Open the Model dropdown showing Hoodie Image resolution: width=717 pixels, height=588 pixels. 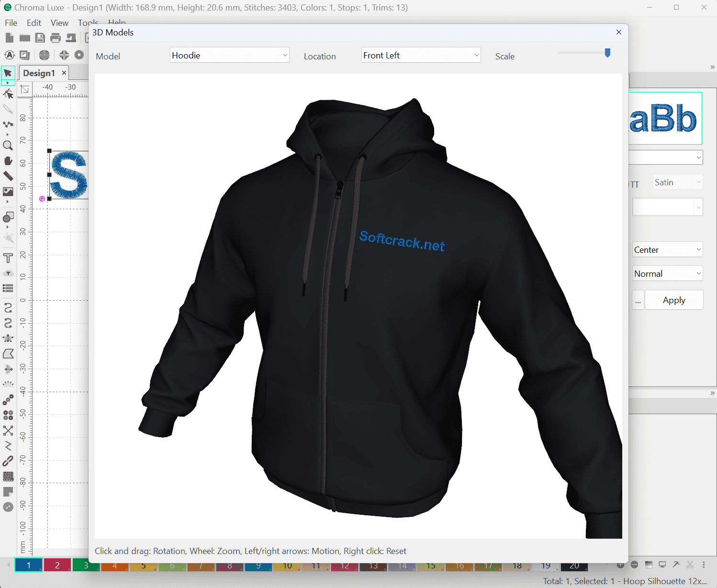pos(229,56)
